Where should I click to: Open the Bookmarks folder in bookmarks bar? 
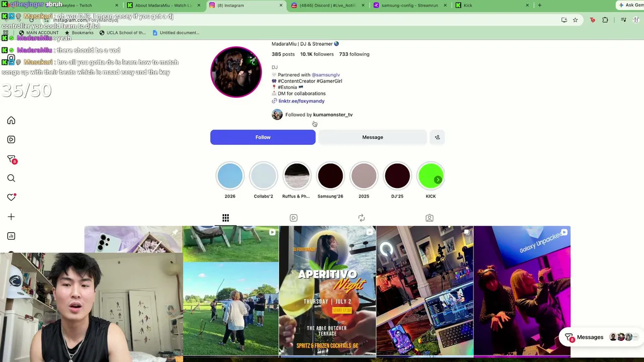79,33
